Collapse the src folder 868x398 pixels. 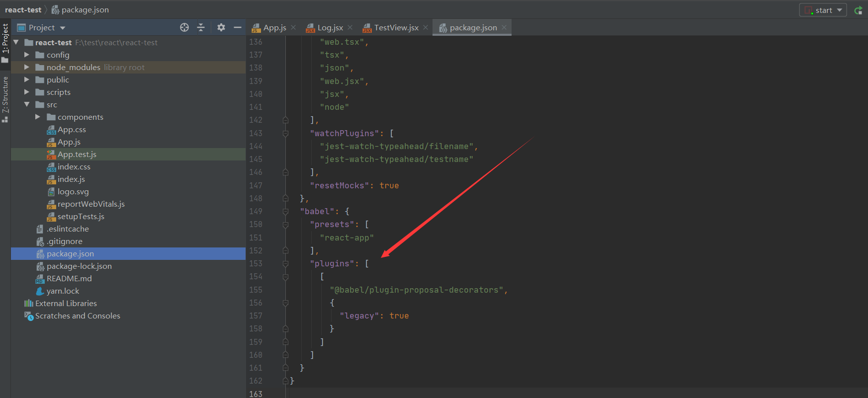tap(27, 104)
